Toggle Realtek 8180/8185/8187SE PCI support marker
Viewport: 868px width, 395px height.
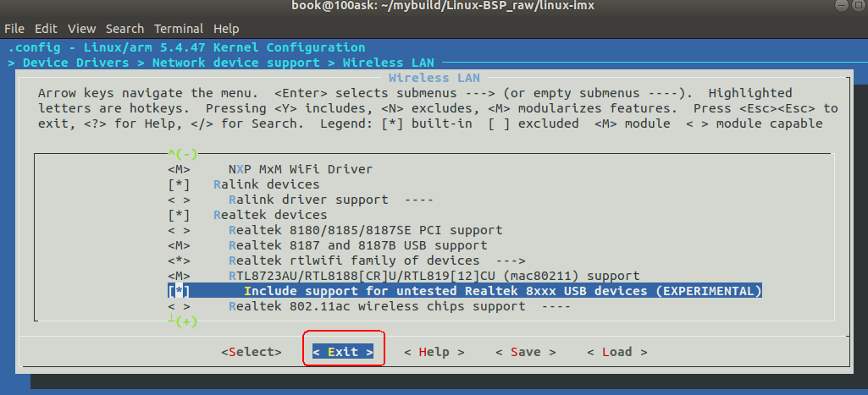coord(179,230)
